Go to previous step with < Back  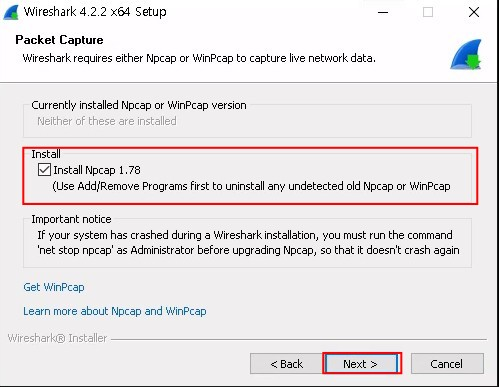coord(286,364)
